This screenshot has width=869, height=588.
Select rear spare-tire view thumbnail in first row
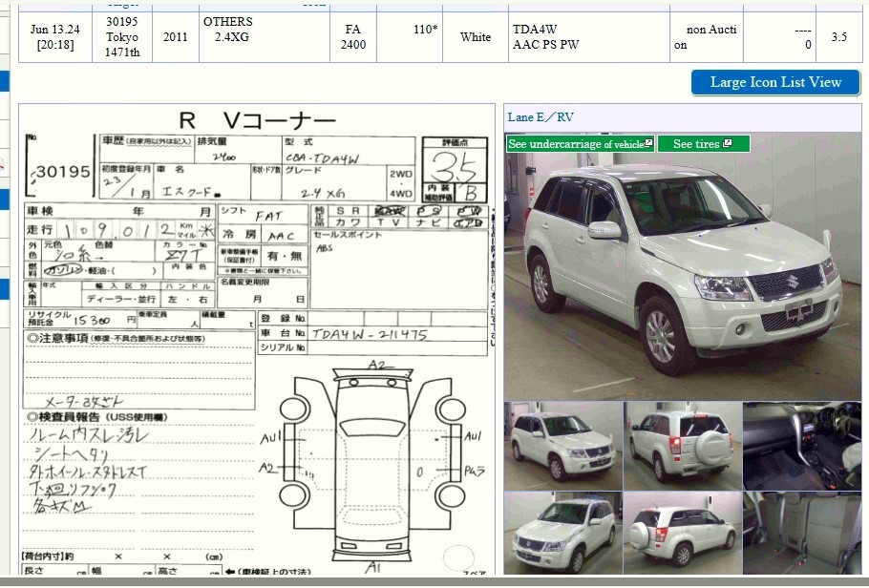click(x=682, y=446)
